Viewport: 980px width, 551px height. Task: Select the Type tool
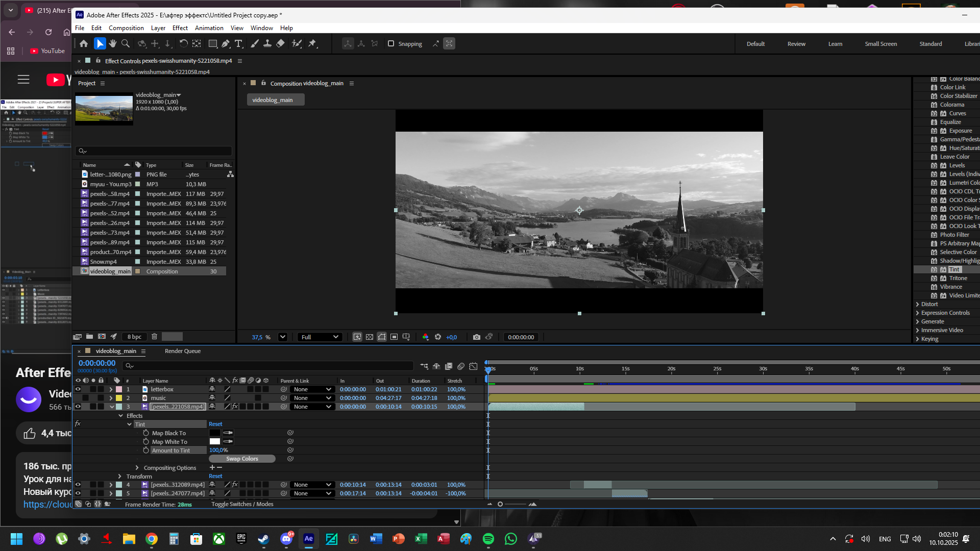(x=238, y=44)
